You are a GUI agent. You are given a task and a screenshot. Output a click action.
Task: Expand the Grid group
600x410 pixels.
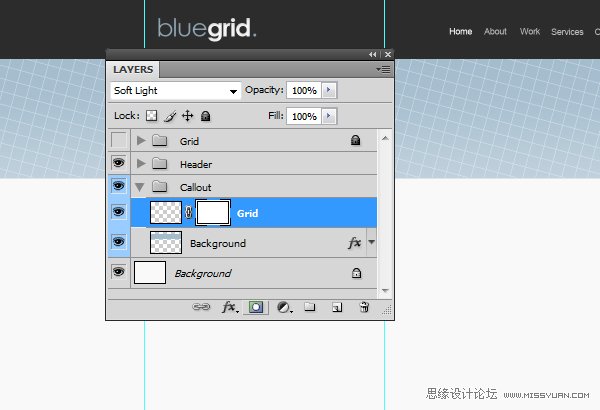tap(141, 140)
